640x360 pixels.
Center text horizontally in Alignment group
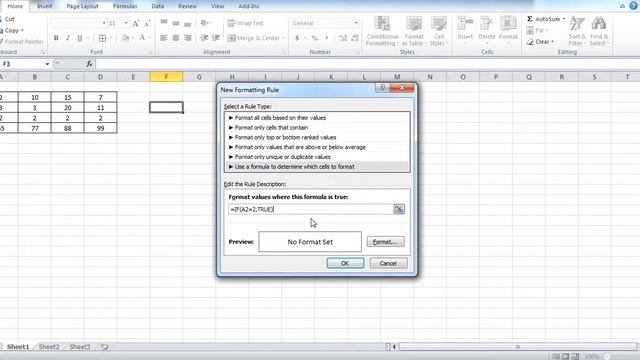click(176, 38)
